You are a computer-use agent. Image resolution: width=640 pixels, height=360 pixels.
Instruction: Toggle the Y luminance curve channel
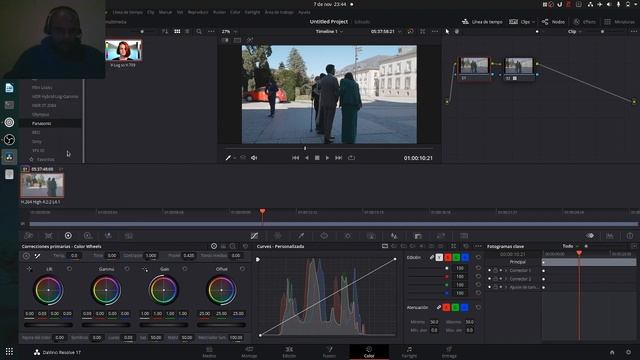pyautogui.click(x=439, y=257)
